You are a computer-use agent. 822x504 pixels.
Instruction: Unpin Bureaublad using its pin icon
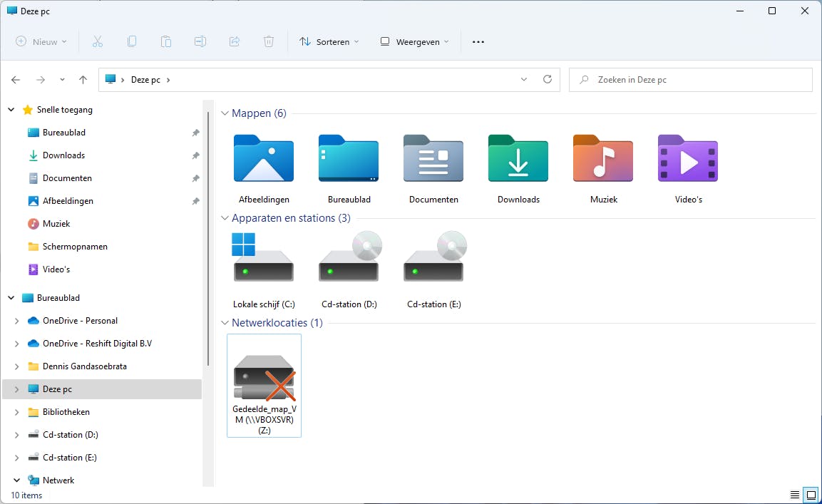pos(195,133)
